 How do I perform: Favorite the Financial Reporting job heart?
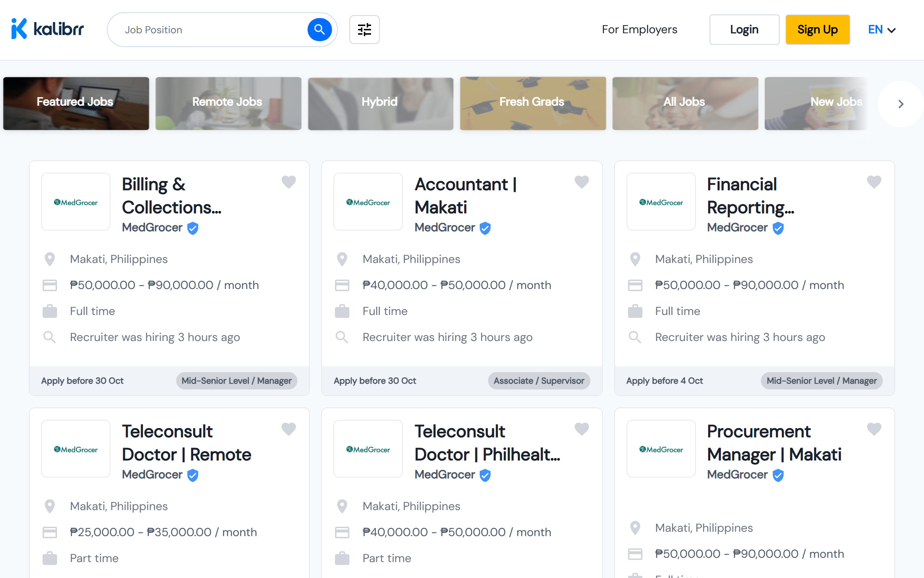click(x=874, y=182)
